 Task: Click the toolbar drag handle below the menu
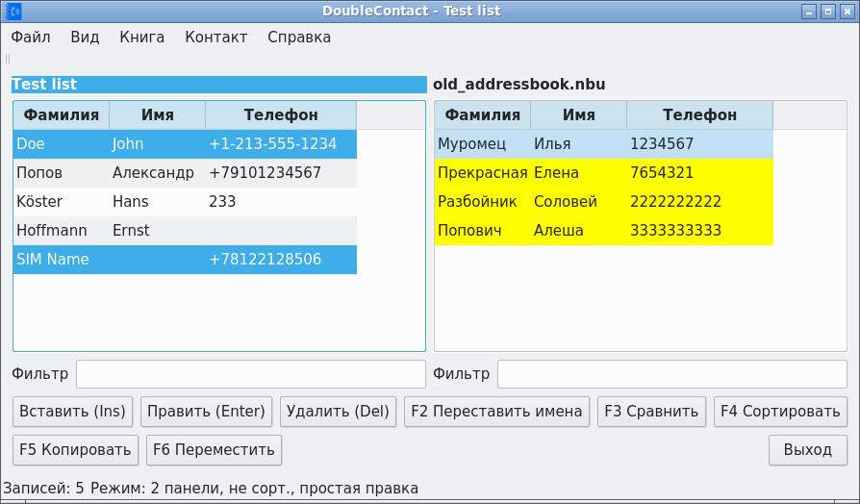(8, 59)
